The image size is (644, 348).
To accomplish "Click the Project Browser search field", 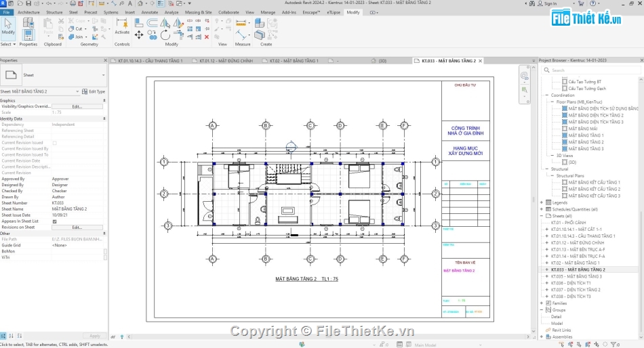I will 590,70.
